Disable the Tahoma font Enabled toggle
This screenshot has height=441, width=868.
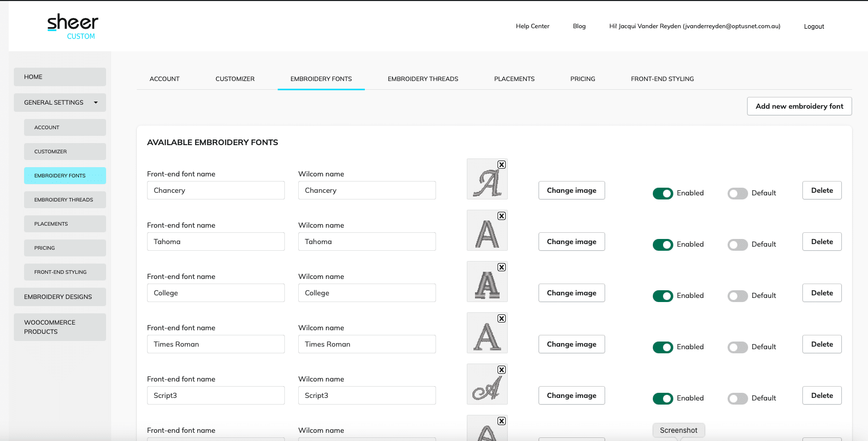[663, 245]
